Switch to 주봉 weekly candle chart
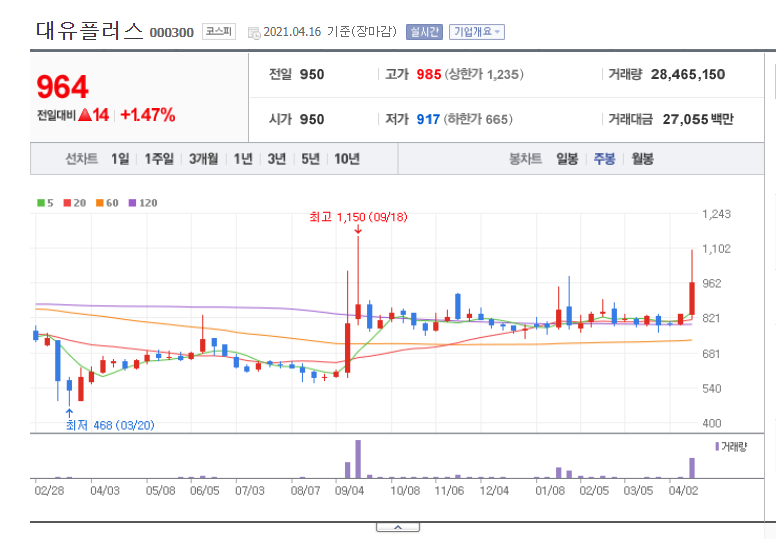The width and height of the screenshot is (776, 539). [x=604, y=159]
